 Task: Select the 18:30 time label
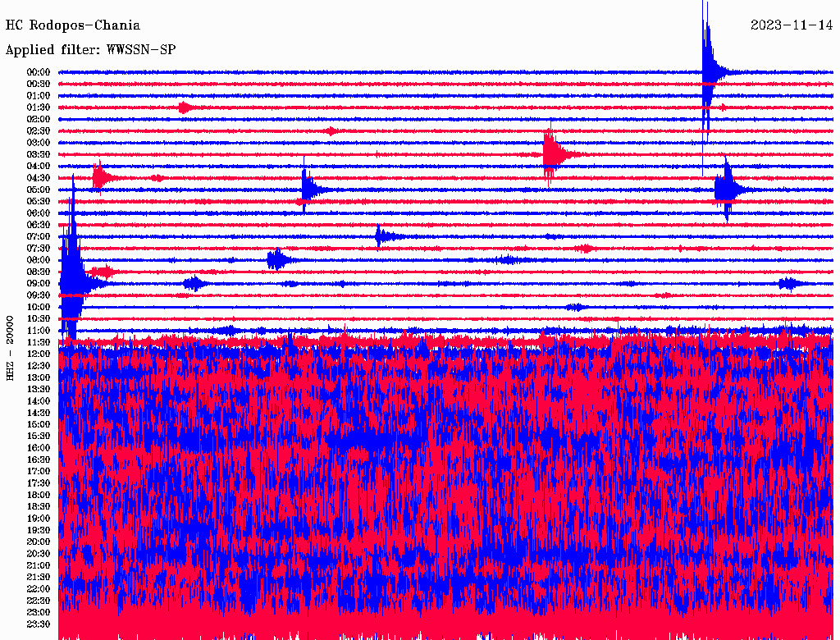[39, 506]
